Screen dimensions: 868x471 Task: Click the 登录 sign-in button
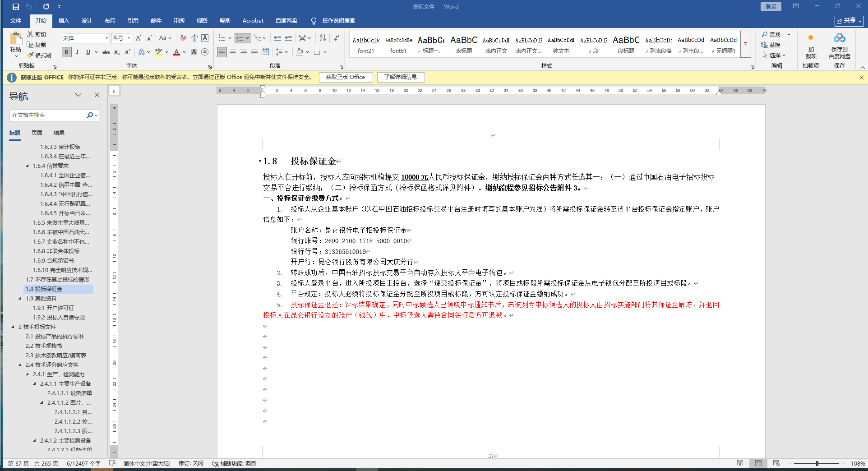[771, 6]
